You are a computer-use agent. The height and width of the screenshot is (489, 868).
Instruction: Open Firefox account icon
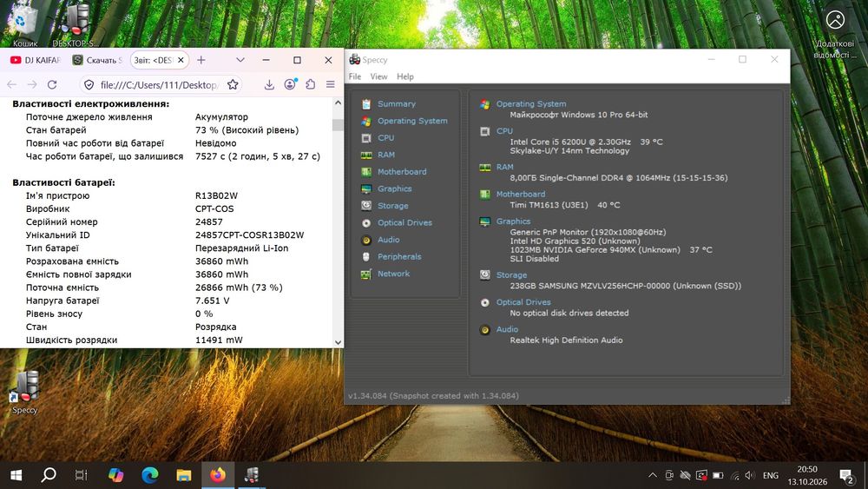pyautogui.click(x=290, y=84)
